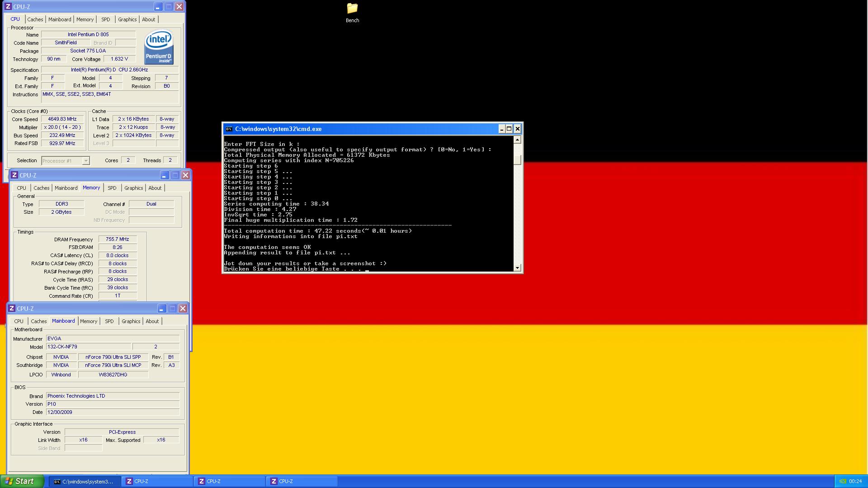This screenshot has height=488, width=868.
Task: Select Memory tab in Mainboard CPU-Z window
Action: click(x=89, y=321)
